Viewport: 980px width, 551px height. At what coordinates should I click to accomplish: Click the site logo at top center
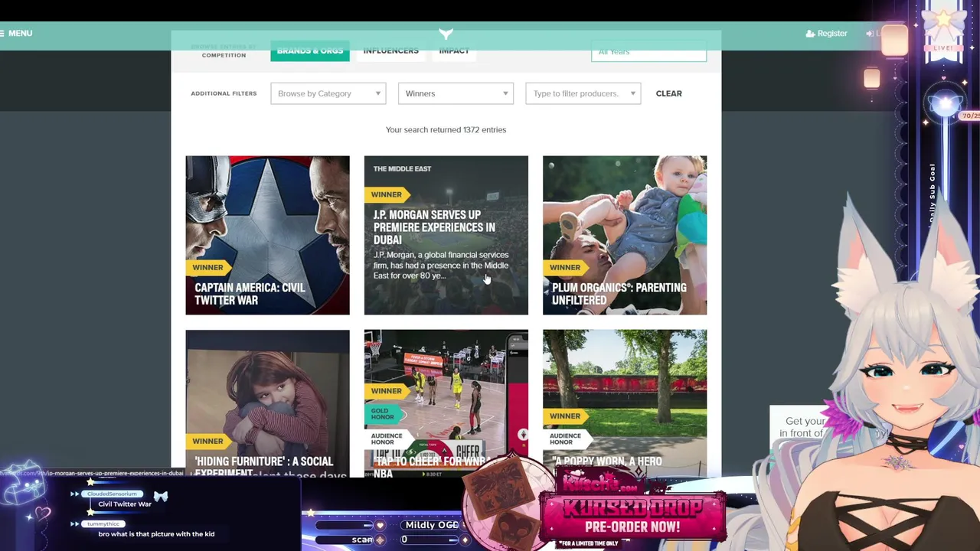tap(446, 34)
